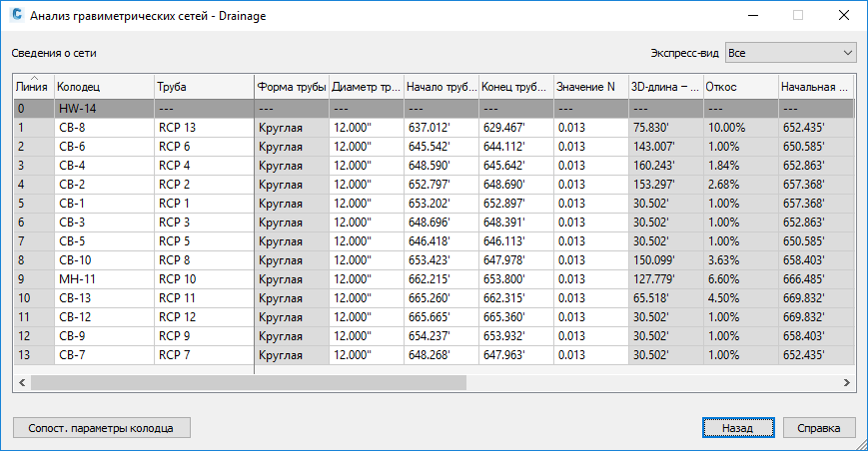868x451 pixels.
Task: Click the Форма трубы column header
Action: (x=292, y=87)
